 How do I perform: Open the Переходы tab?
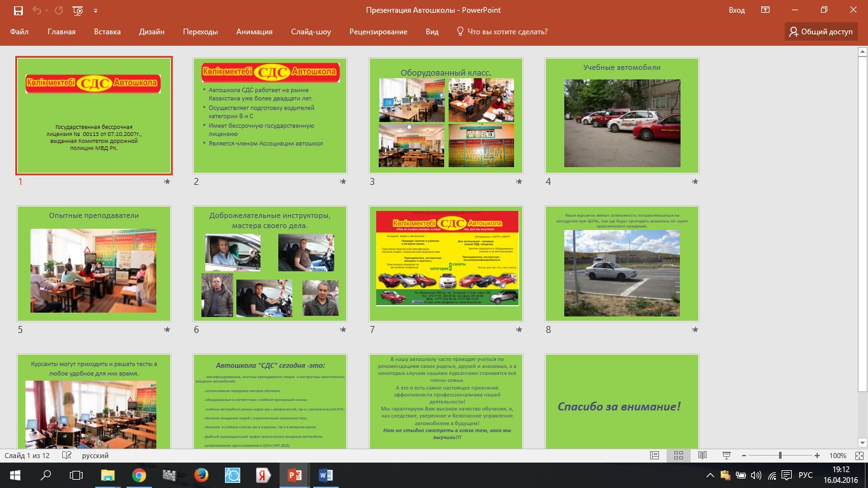(200, 32)
